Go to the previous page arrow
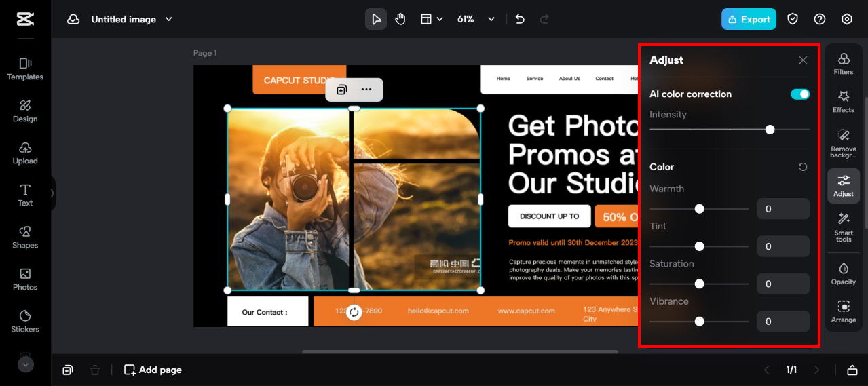 coord(767,370)
